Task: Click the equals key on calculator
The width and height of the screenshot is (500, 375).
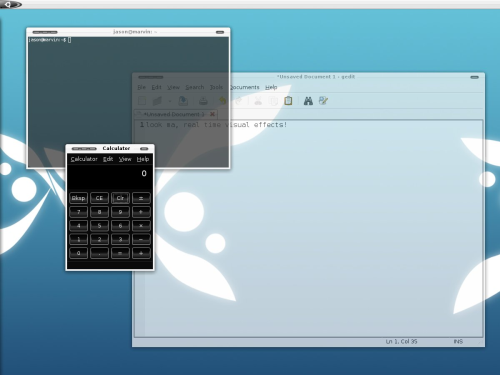Action: 120,253
